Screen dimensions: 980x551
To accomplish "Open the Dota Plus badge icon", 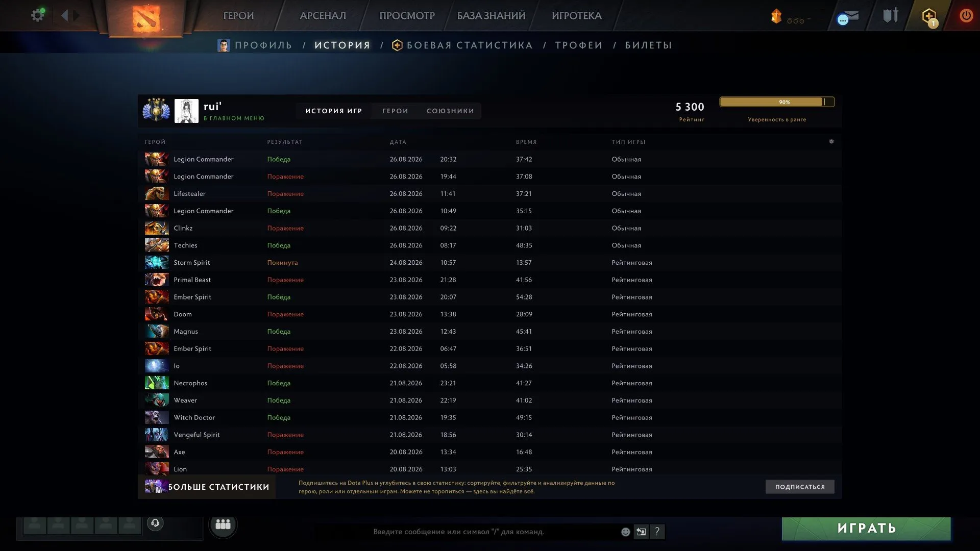I will coord(929,17).
